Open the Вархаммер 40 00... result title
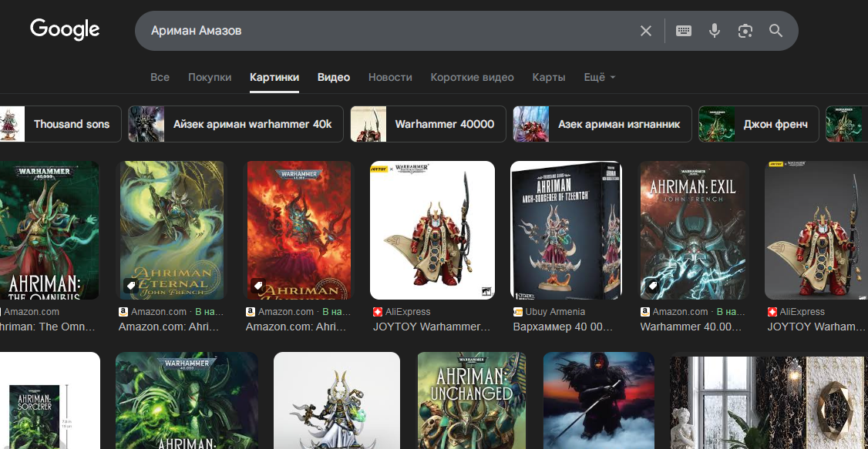This screenshot has height=449, width=868. (x=563, y=327)
